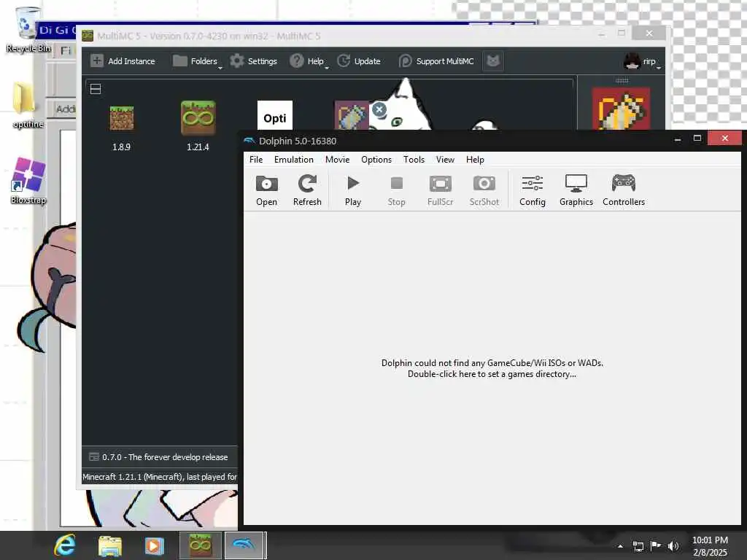
Task: Select the 1.21.4 Minecraft instance
Action: click(x=198, y=127)
